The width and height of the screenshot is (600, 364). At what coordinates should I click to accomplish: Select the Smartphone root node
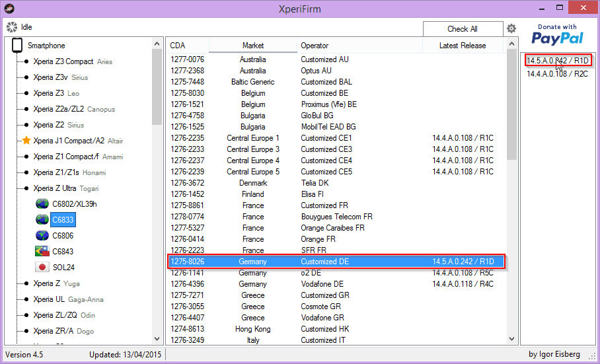(x=46, y=46)
